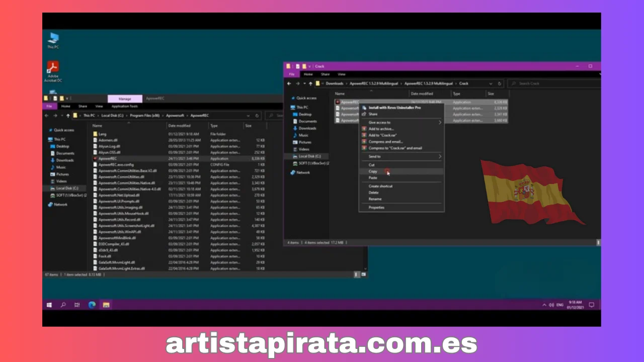Open This PC desktop shortcut

(53, 40)
